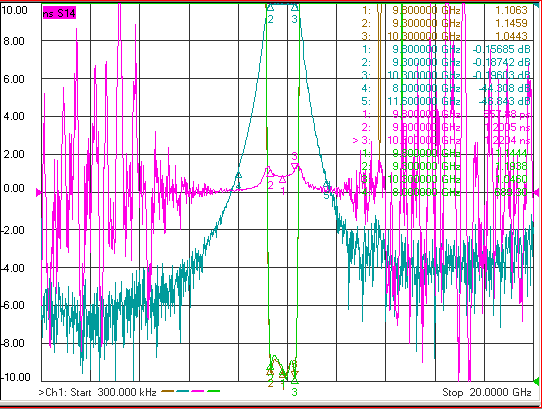This screenshot has height=409, width=542.
Task: Select the magenta reference level arrow on right edge
Action: click(x=536, y=192)
